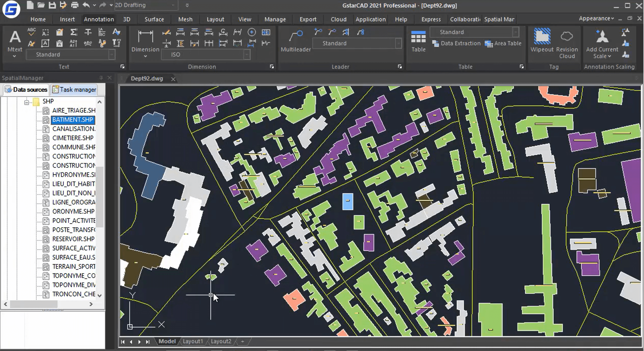644x351 pixels.
Task: Open the 2D Drafting workspace dropdown
Action: pyautogui.click(x=146, y=5)
